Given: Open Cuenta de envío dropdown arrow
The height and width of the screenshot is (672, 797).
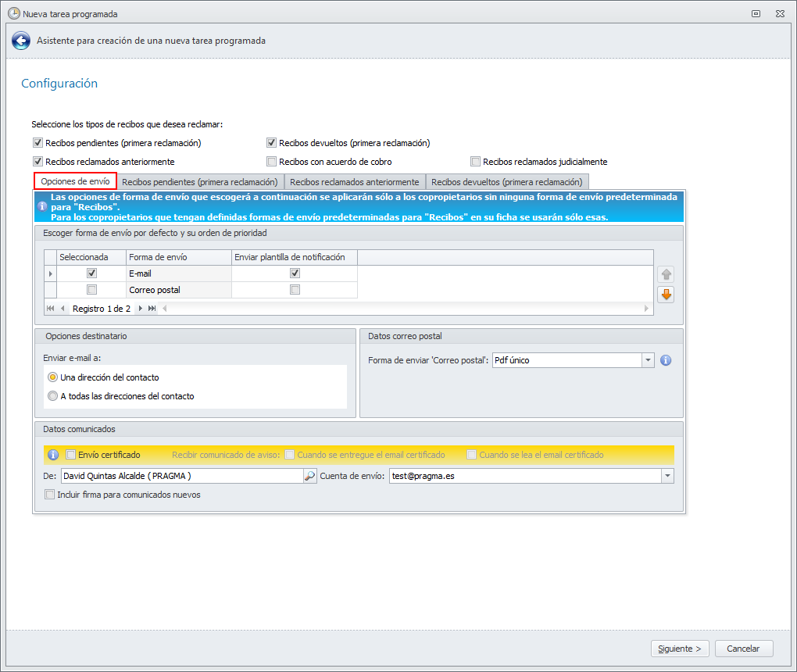Looking at the screenshot, I should coord(667,476).
